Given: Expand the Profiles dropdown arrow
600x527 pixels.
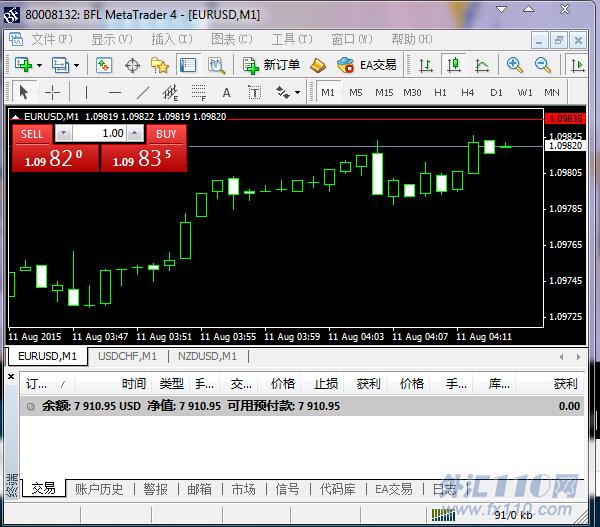Looking at the screenshot, I should tap(77, 65).
